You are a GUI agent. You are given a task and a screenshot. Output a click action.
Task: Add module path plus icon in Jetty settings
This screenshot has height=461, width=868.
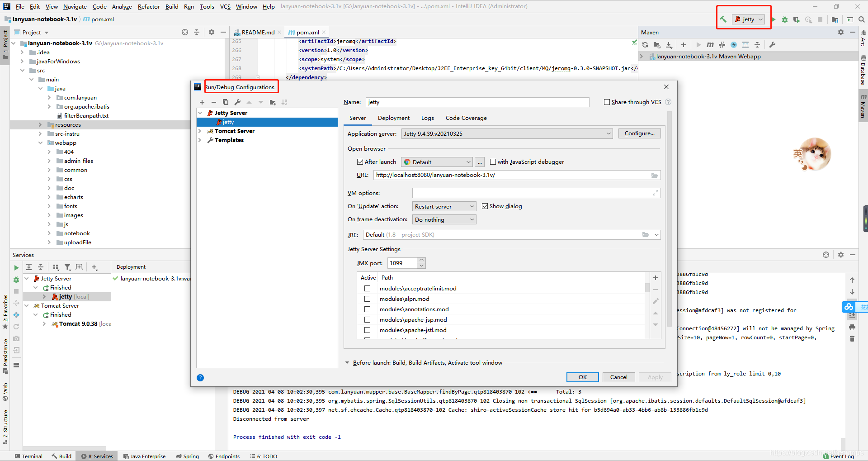click(656, 278)
